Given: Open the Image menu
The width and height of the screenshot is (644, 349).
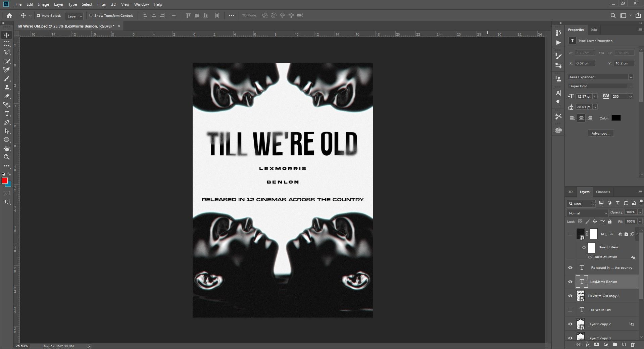Looking at the screenshot, I should coord(43,4).
